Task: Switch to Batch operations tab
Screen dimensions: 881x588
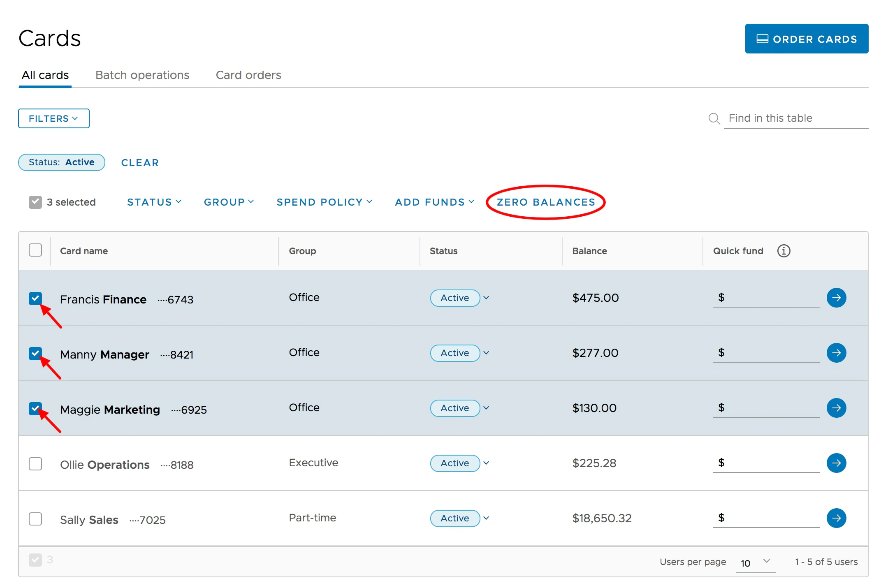Action: (x=142, y=75)
